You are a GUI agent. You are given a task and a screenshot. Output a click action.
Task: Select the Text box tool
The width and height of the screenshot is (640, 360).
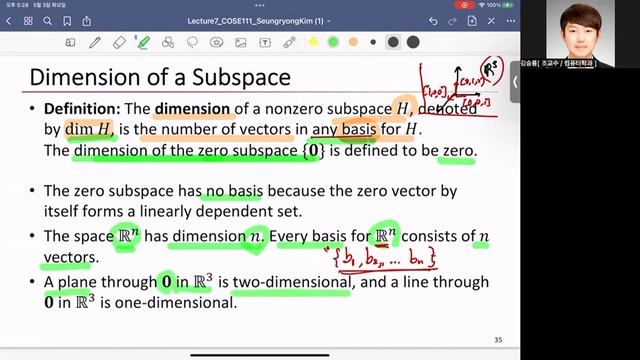265,42
